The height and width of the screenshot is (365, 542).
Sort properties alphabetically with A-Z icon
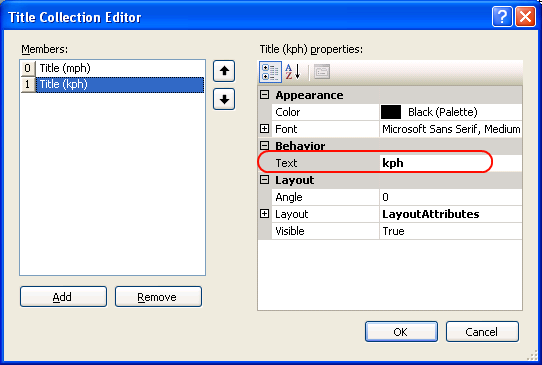[x=293, y=72]
